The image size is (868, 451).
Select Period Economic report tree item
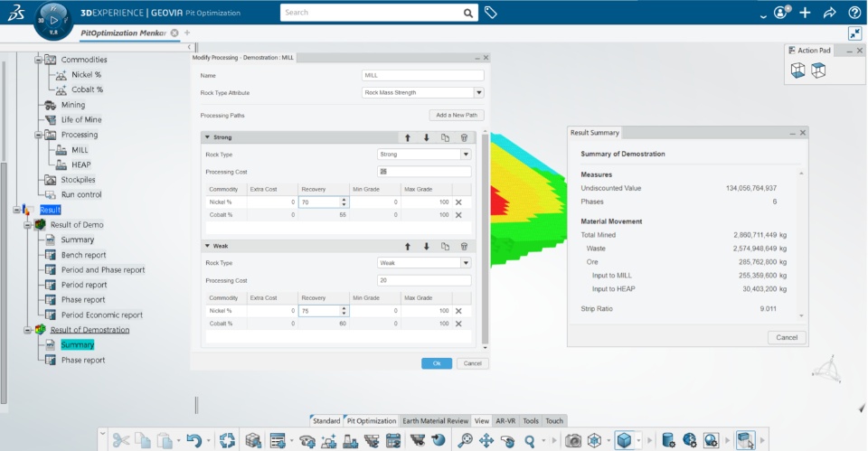pos(102,315)
